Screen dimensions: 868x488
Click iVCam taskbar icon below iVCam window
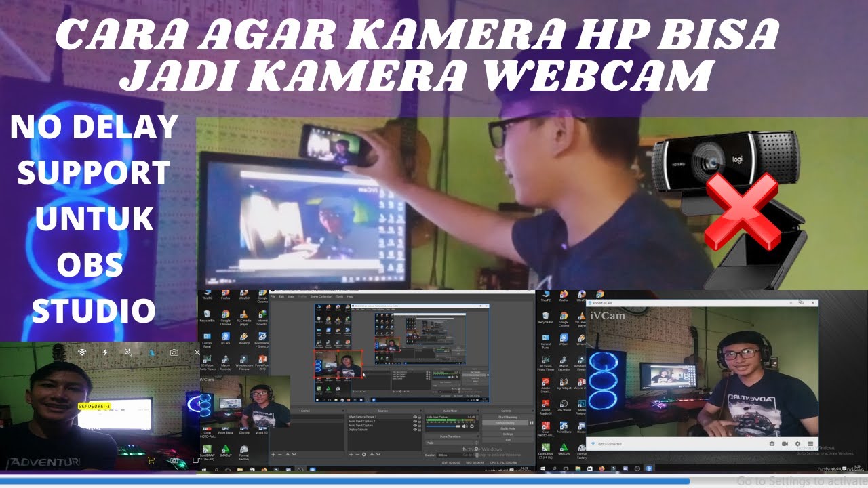(649, 468)
